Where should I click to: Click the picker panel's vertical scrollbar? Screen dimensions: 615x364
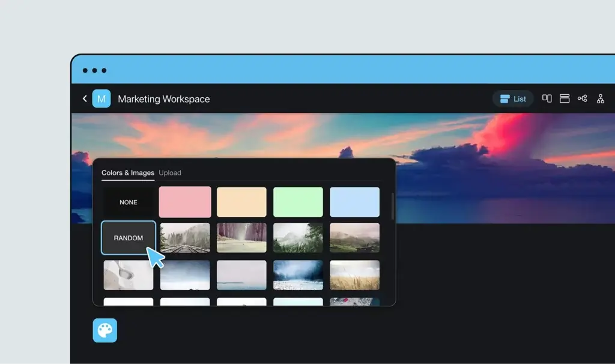click(393, 206)
